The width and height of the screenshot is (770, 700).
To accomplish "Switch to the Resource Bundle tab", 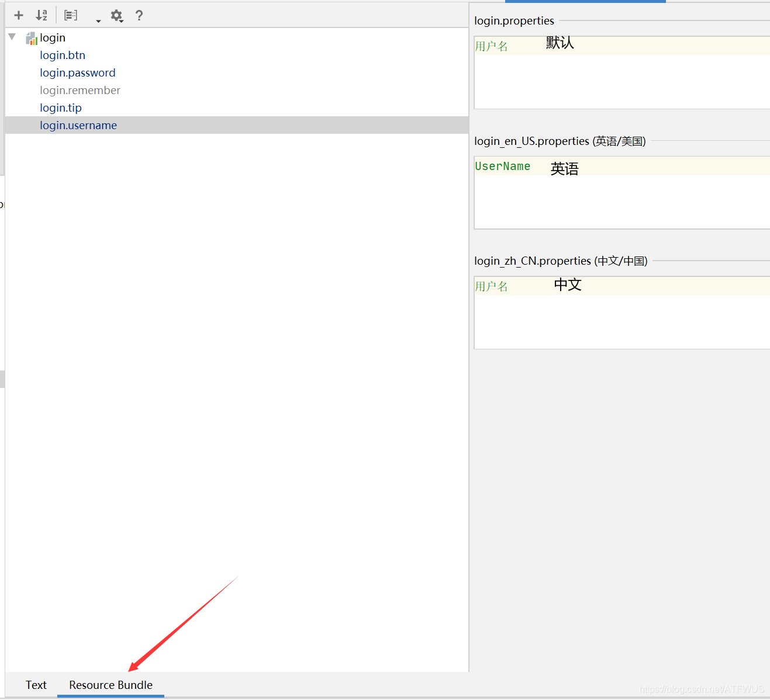I will click(111, 685).
